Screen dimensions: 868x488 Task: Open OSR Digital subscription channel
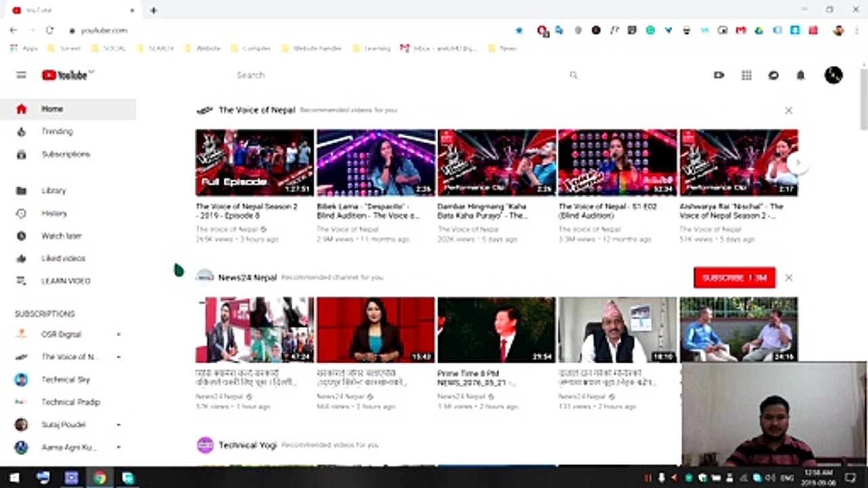point(68,334)
